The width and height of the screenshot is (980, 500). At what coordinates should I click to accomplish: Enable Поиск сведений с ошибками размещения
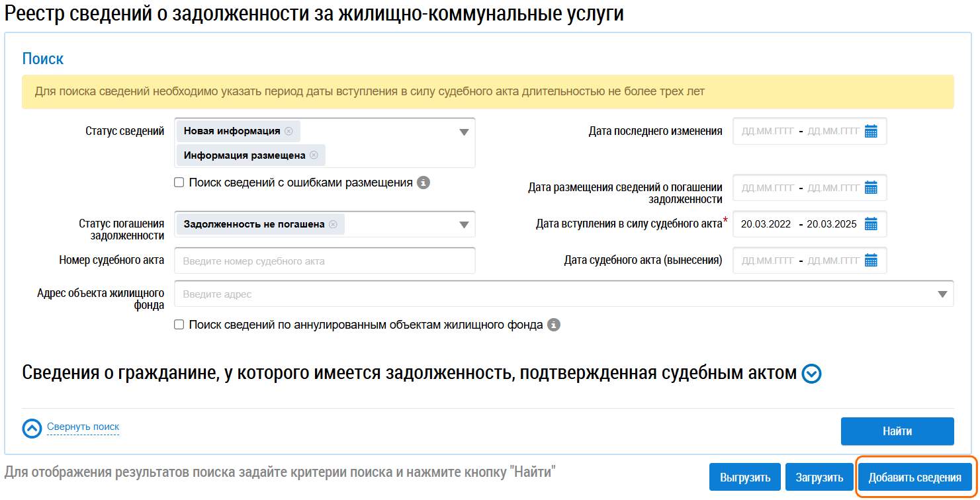click(x=178, y=183)
